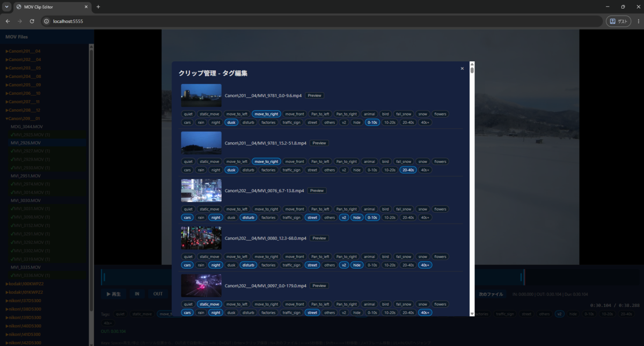Image resolution: width=644 pixels, height=346 pixels.
Task: Reload the localhost:5555 page
Action: coord(32,21)
